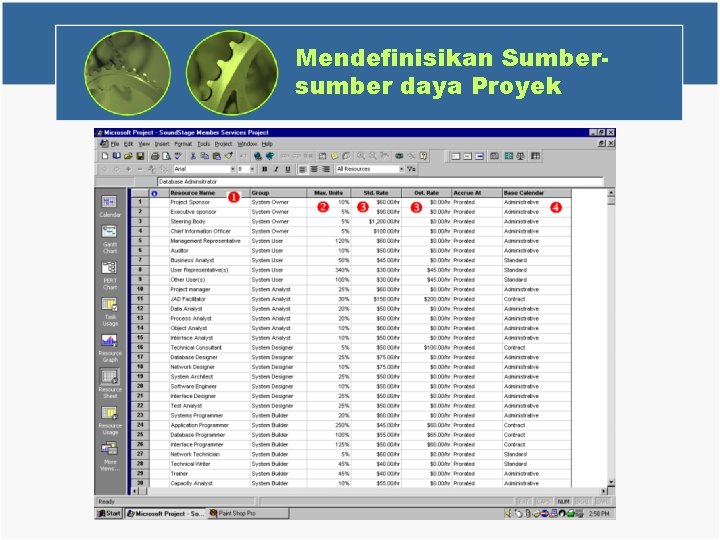Click the Save diskette icon
The width and height of the screenshot is (720, 540).
(140, 157)
